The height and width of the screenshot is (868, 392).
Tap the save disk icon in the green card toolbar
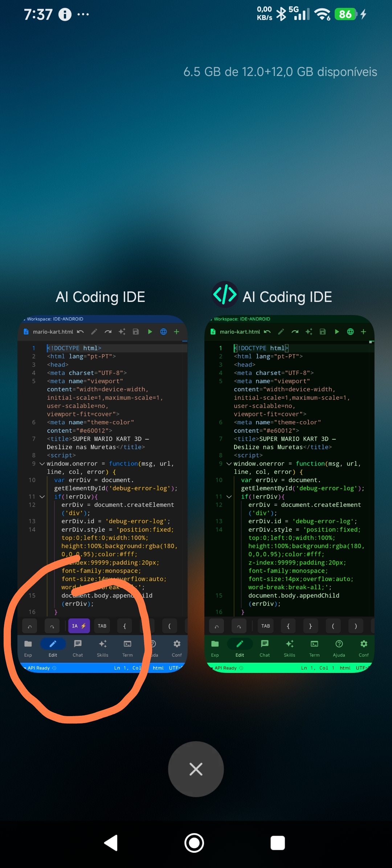323,332
